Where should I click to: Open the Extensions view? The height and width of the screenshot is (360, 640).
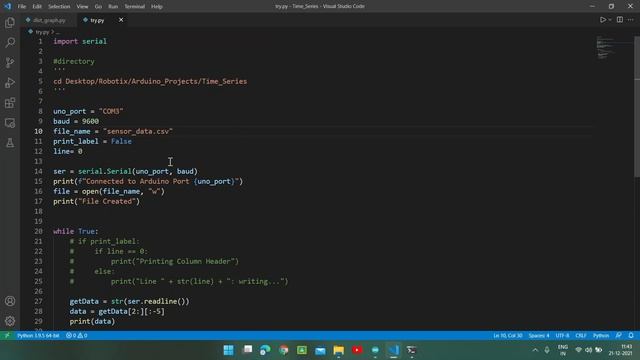click(x=10, y=102)
